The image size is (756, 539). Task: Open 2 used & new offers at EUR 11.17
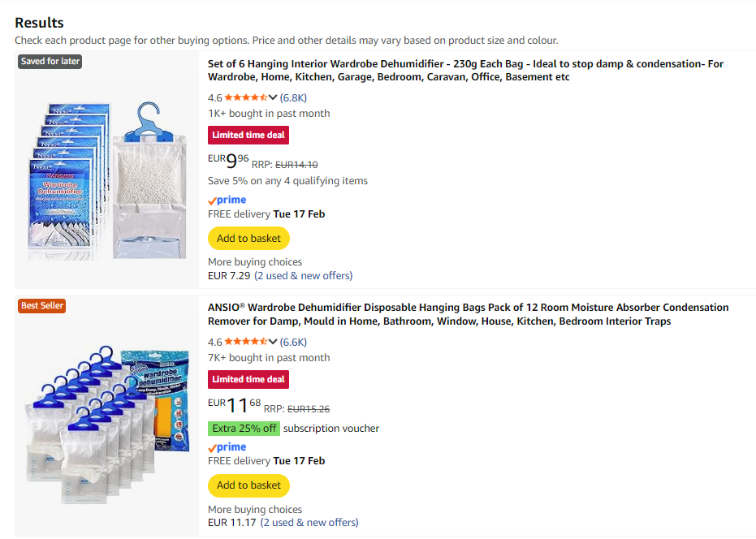point(309,523)
